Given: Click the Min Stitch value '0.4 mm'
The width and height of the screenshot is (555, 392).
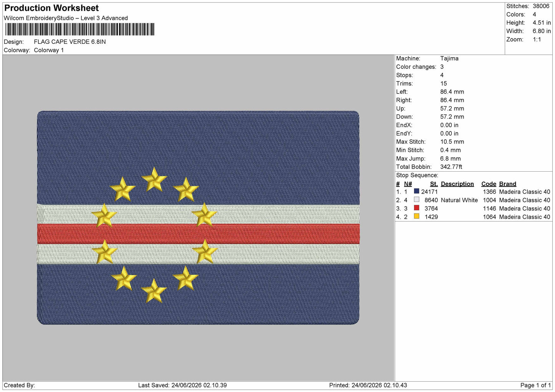Looking at the screenshot, I should [451, 150].
